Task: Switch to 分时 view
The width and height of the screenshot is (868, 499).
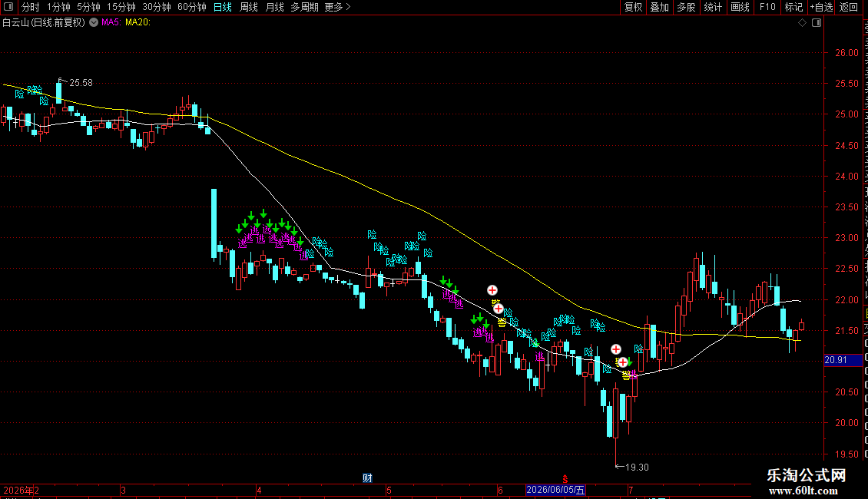Action: point(31,7)
